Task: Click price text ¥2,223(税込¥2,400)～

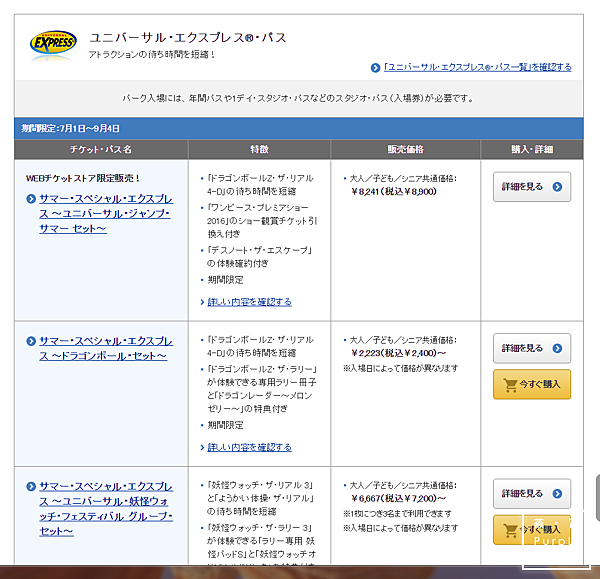Action: pyautogui.click(x=398, y=353)
